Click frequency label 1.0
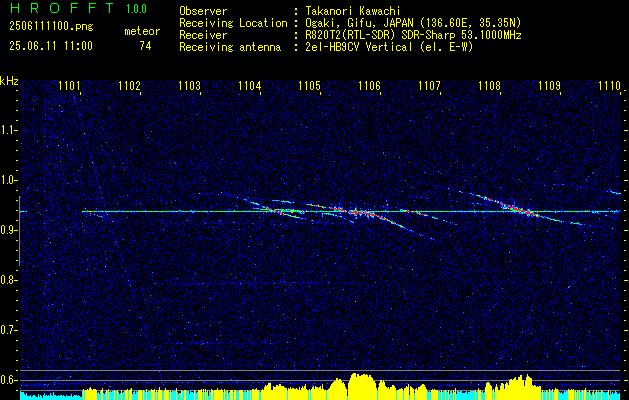The height and width of the screenshot is (400, 629). point(7,180)
